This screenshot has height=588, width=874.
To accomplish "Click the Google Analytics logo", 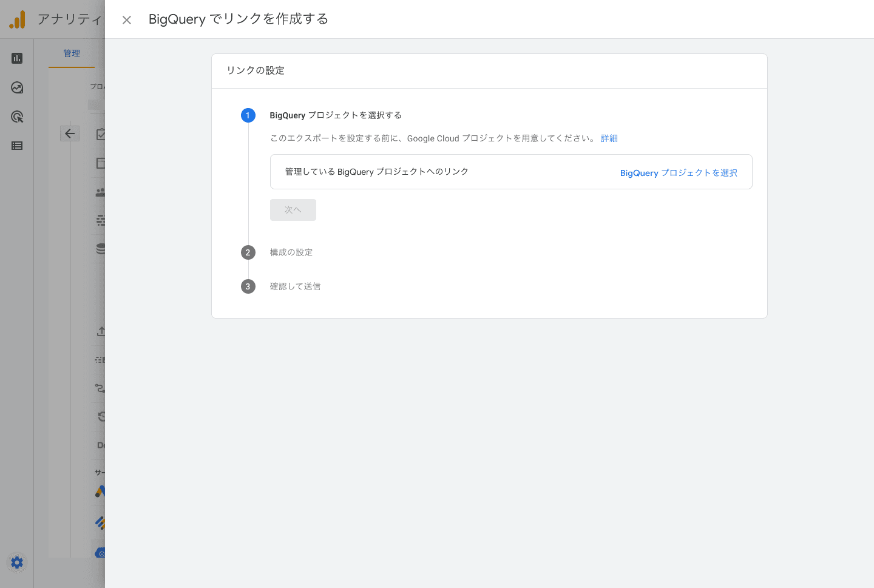I will pyautogui.click(x=18, y=19).
